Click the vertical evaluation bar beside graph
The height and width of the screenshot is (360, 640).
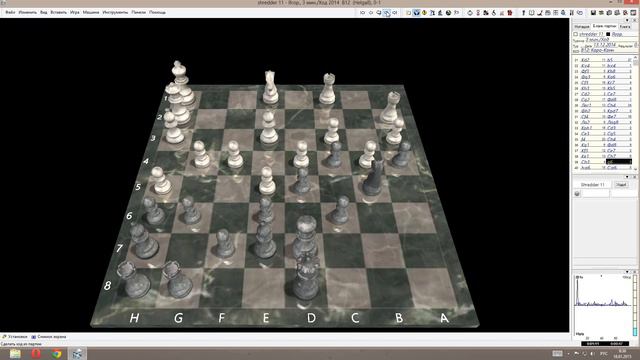coord(636,306)
